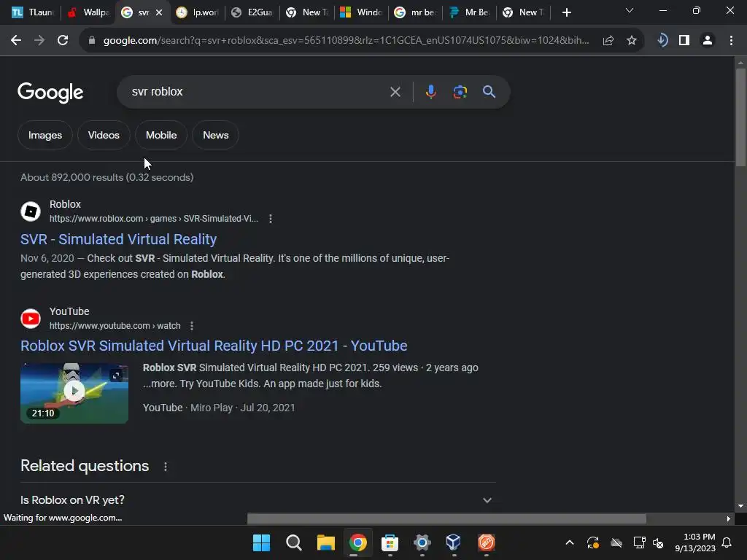Open Windows taskbar search
Viewport: 747px width, 560px height.
293,542
